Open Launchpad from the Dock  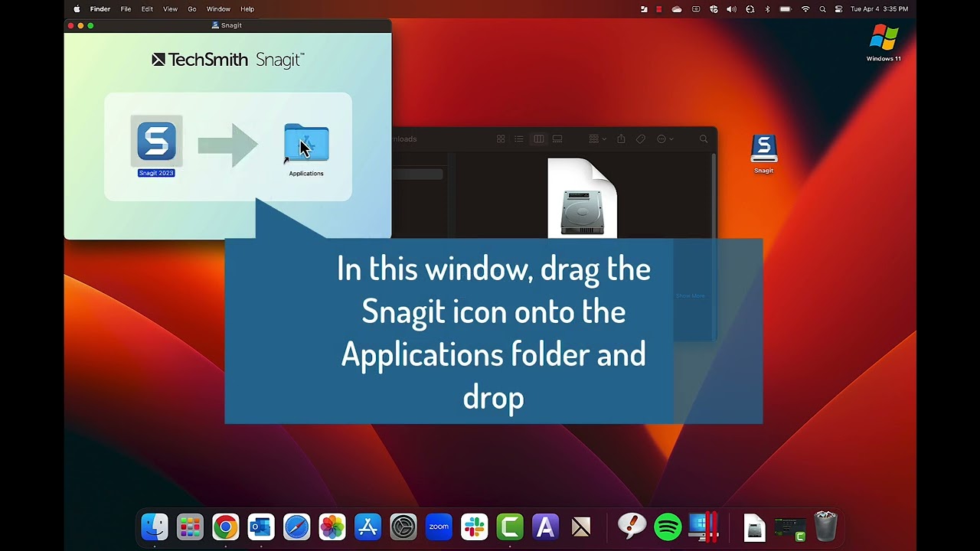[190, 527]
